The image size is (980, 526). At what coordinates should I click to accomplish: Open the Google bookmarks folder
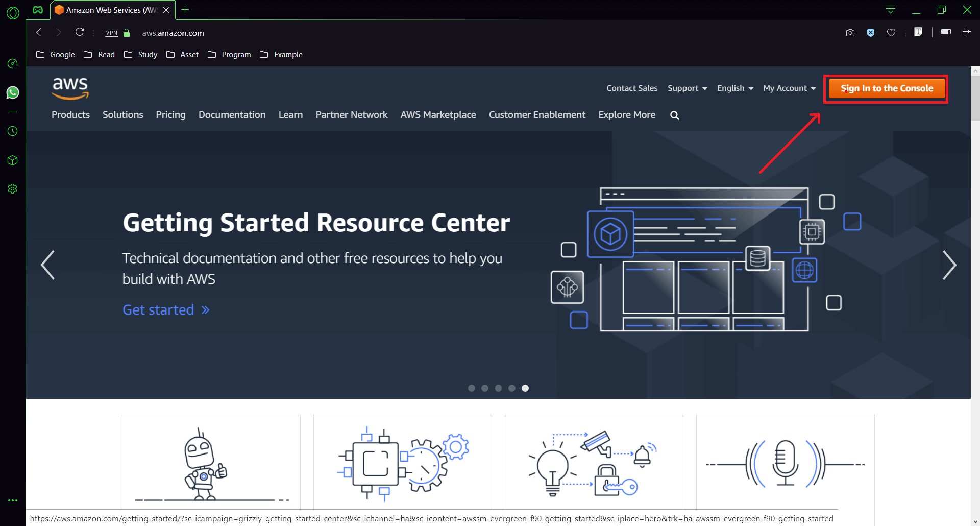coord(56,55)
